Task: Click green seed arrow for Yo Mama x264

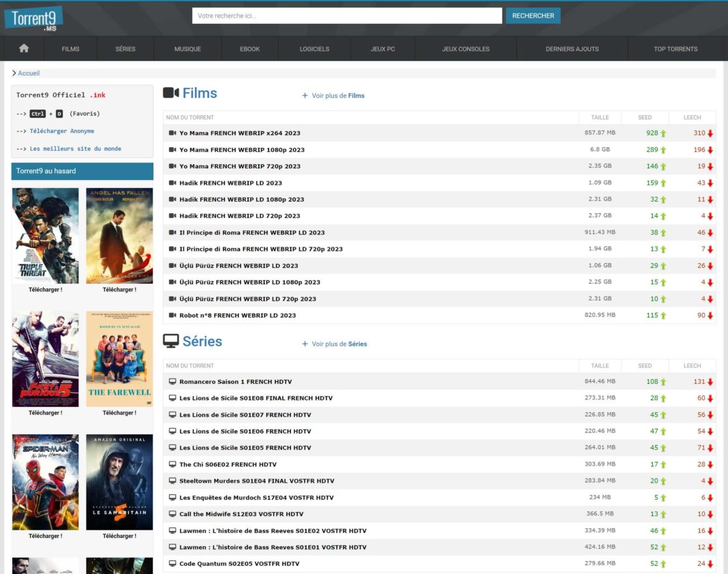Action: point(663,134)
